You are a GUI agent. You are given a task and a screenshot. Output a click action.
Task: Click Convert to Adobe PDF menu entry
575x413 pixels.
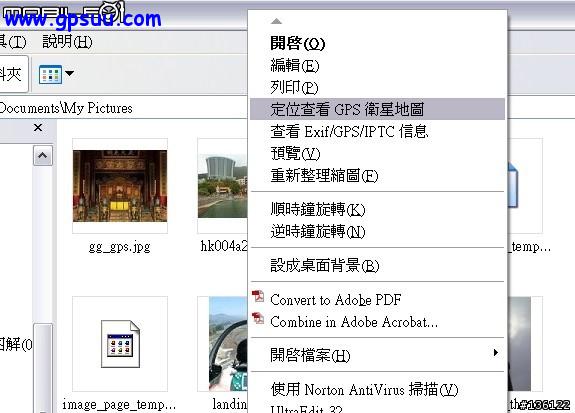[x=377, y=300]
